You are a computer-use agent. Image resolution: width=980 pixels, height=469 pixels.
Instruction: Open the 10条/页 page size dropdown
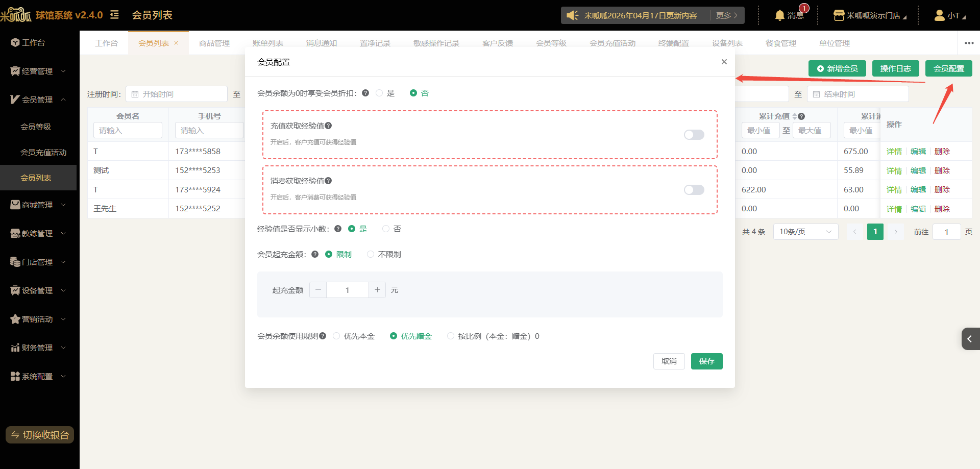tap(806, 232)
